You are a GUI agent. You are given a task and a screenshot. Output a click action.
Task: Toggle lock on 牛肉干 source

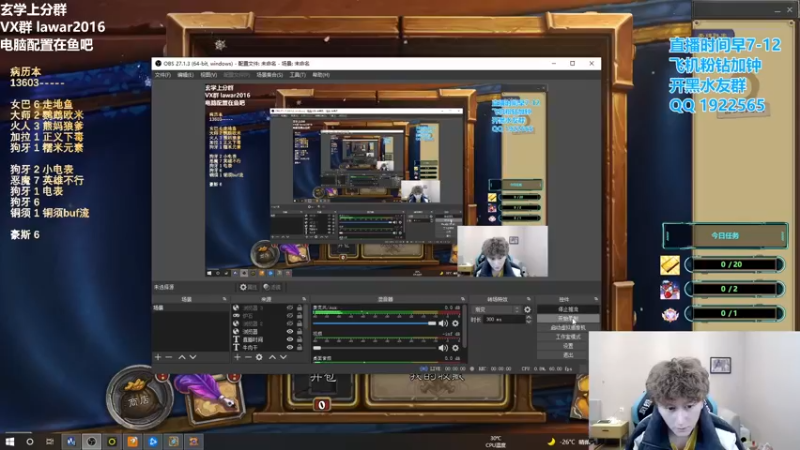[299, 347]
